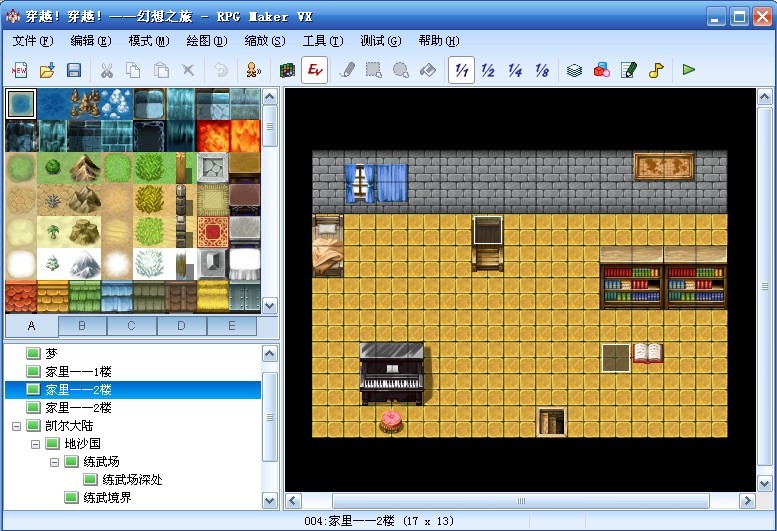Paste with the clipboard icon
The width and height of the screenshot is (777, 531).
(x=161, y=70)
